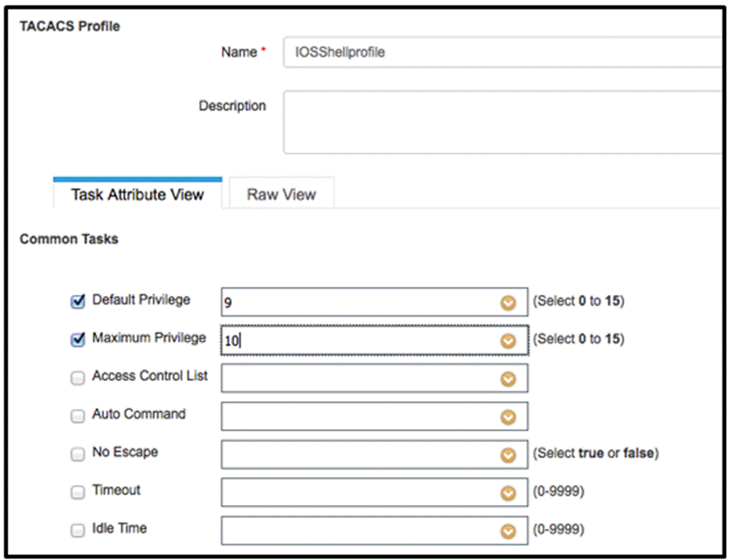
Task: Expand the No Escape value dropdown
Action: point(508,454)
